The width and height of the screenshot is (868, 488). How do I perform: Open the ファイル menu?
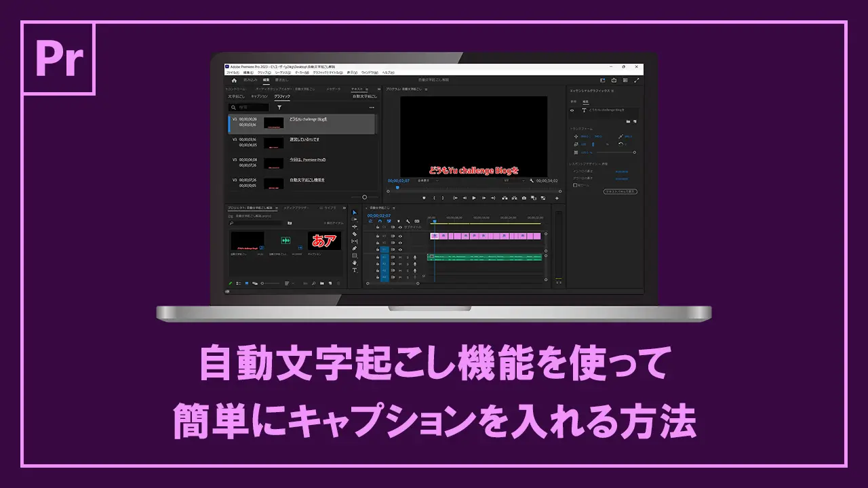click(x=233, y=73)
